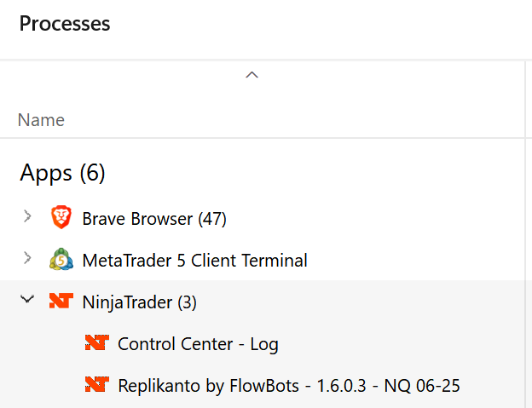Click the Brave Browser lion icon
The image size is (532, 408).
tap(60, 218)
